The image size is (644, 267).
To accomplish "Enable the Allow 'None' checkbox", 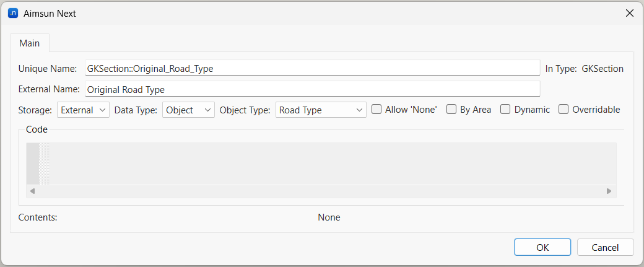I will (x=376, y=109).
